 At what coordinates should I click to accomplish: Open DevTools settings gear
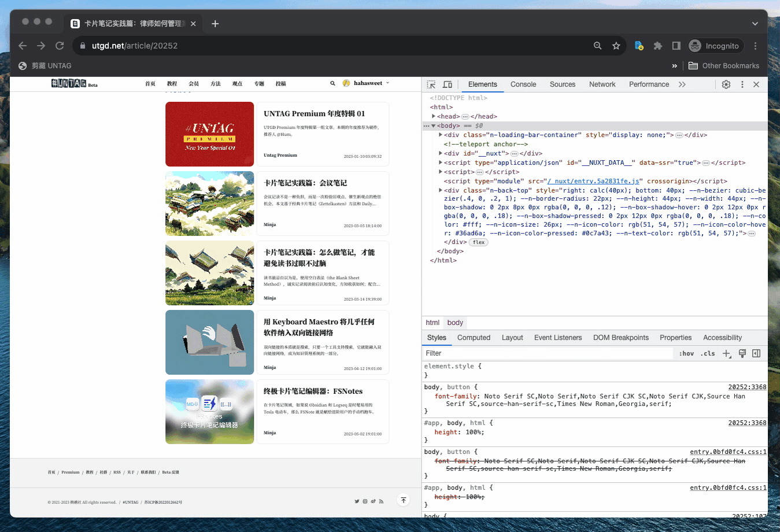coord(726,84)
